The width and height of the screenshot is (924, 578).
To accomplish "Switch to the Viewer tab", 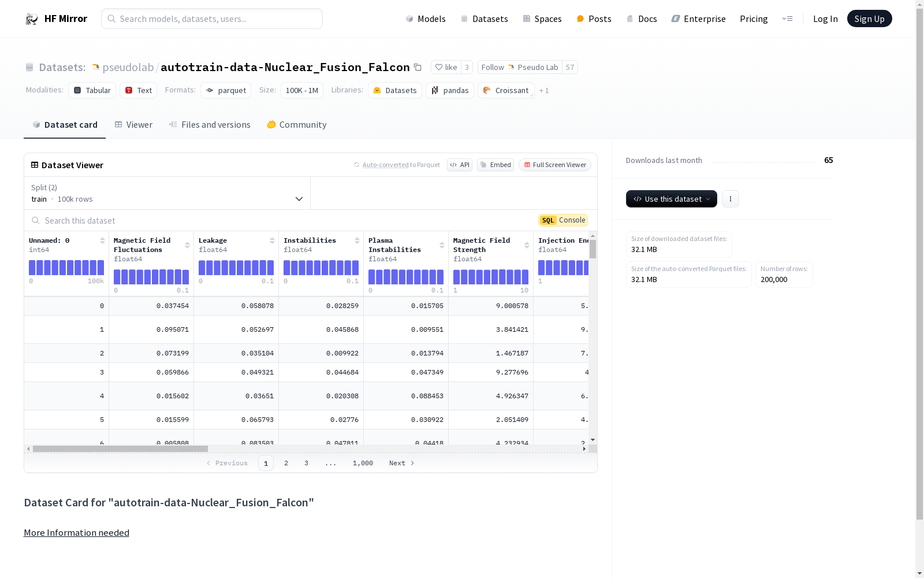I will (133, 125).
